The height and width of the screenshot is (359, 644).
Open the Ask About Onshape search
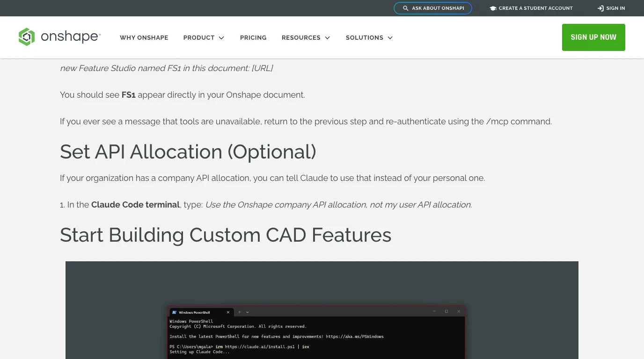(433, 8)
